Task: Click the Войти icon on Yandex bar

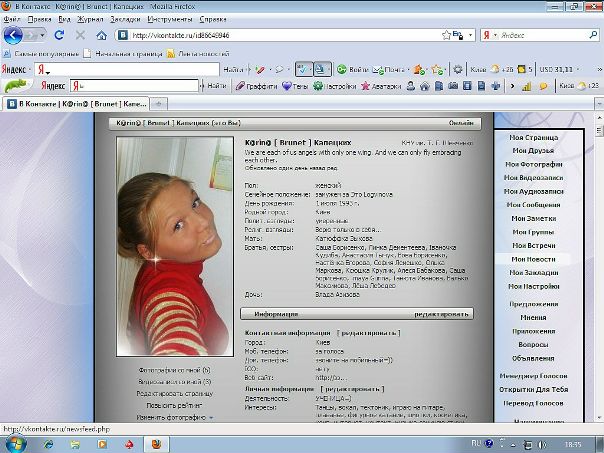Action: [341, 69]
